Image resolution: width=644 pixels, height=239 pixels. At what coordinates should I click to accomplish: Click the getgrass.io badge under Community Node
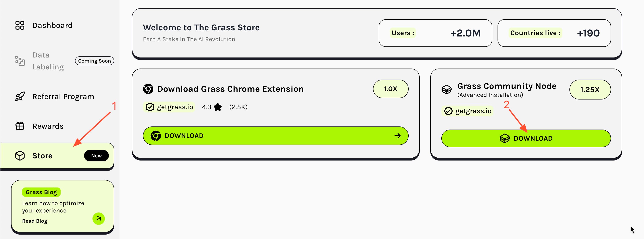[x=468, y=111]
